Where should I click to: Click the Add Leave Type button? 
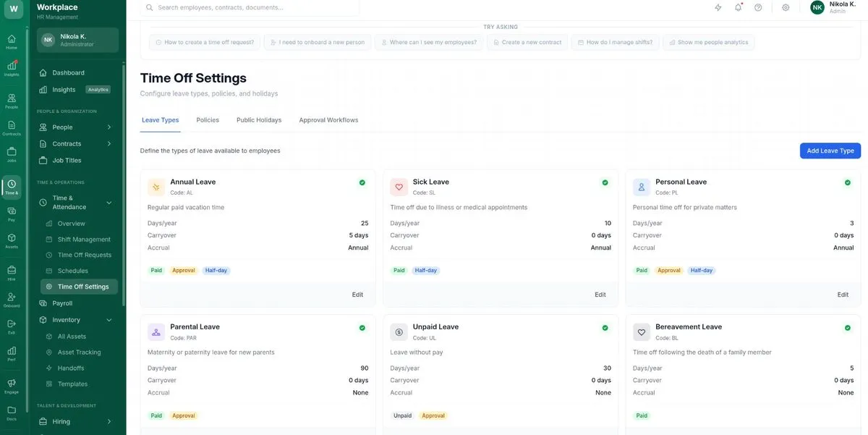(x=830, y=151)
